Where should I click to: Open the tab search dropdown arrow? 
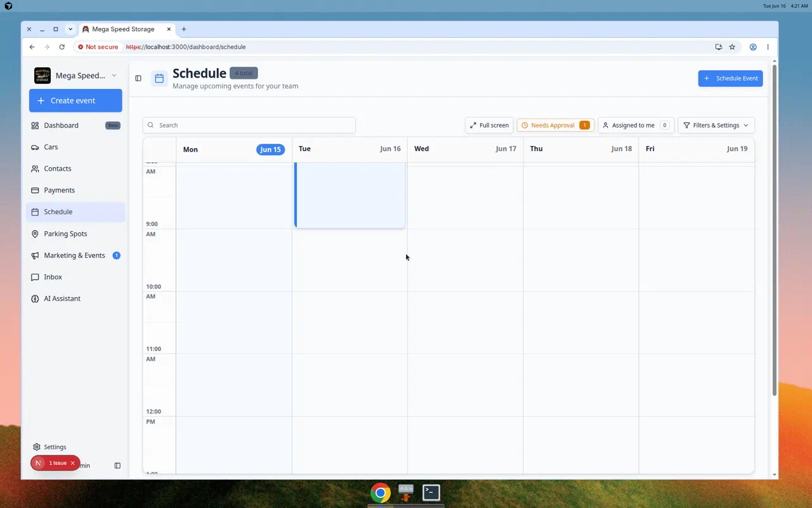[x=70, y=29]
